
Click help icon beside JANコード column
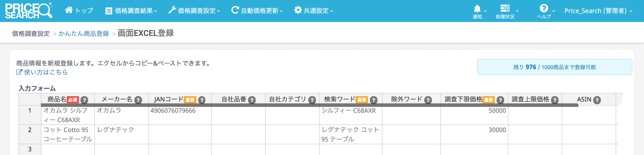pyautogui.click(x=202, y=100)
